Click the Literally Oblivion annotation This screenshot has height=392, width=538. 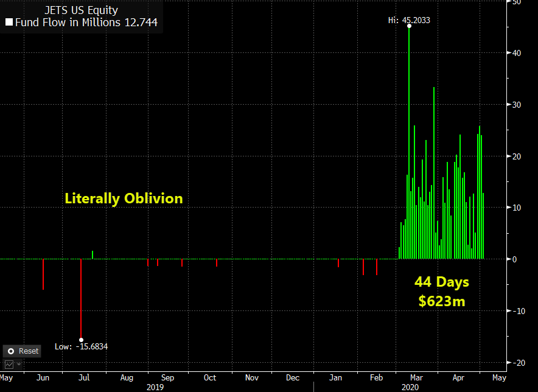tap(124, 198)
